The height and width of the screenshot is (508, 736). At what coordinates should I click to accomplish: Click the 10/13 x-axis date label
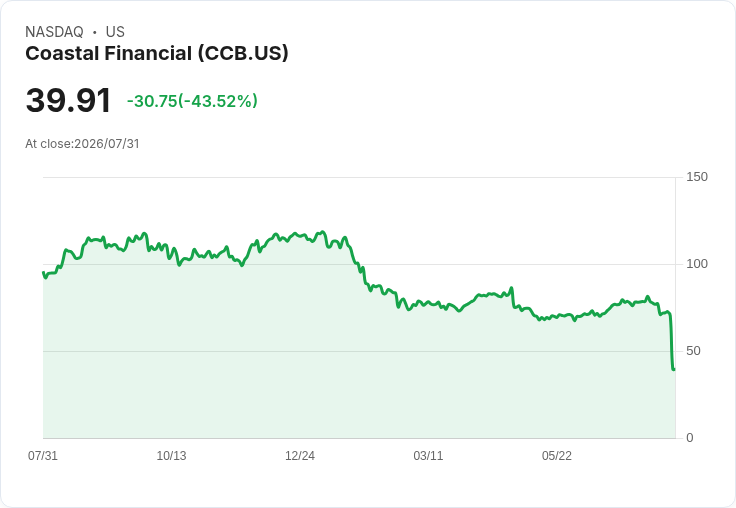pos(171,456)
